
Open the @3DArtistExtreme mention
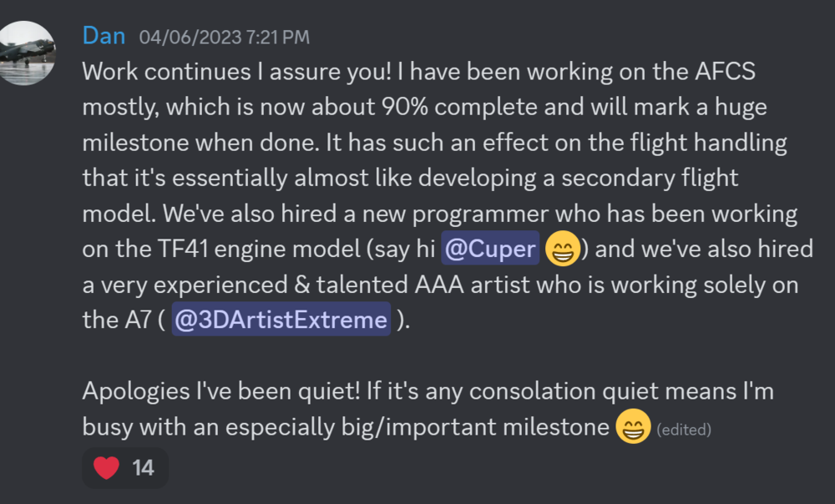281,320
